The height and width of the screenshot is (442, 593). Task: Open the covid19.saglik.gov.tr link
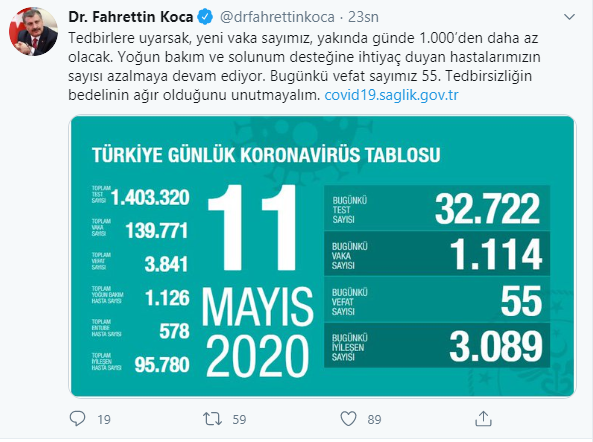(391, 95)
